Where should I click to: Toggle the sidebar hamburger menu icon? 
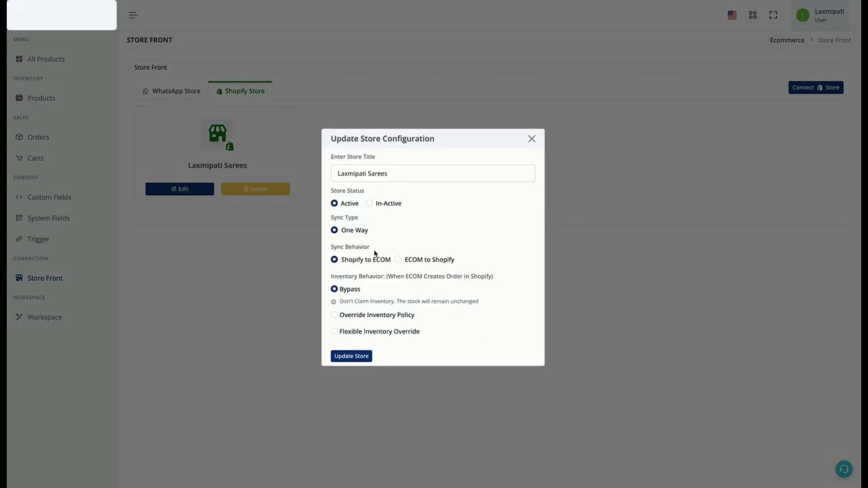click(x=133, y=15)
